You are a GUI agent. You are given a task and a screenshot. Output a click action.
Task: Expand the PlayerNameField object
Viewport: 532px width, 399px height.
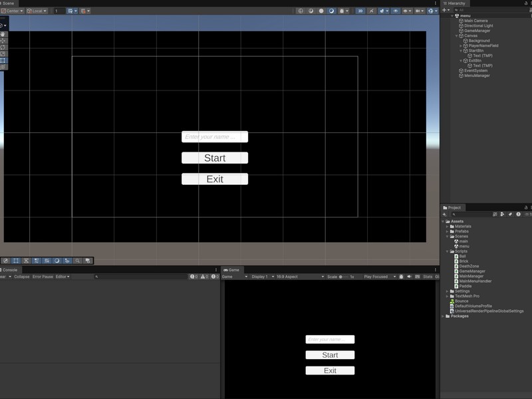[x=461, y=46]
